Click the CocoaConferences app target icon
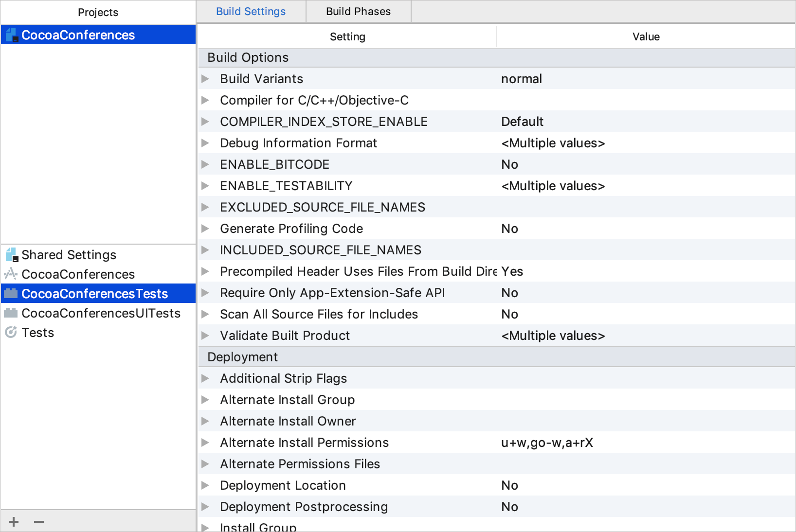The width and height of the screenshot is (796, 532). tap(11, 274)
